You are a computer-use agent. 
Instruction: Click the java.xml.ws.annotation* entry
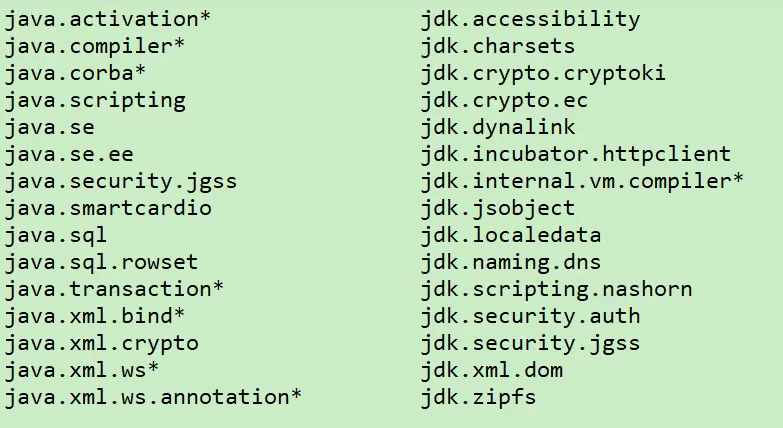tap(153, 397)
